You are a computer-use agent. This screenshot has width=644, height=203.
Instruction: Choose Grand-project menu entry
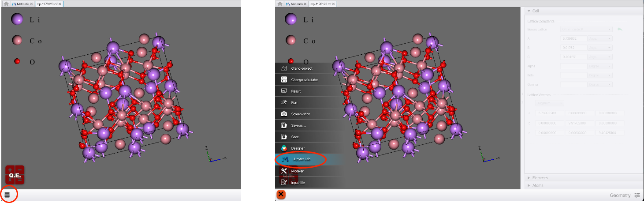(301, 68)
